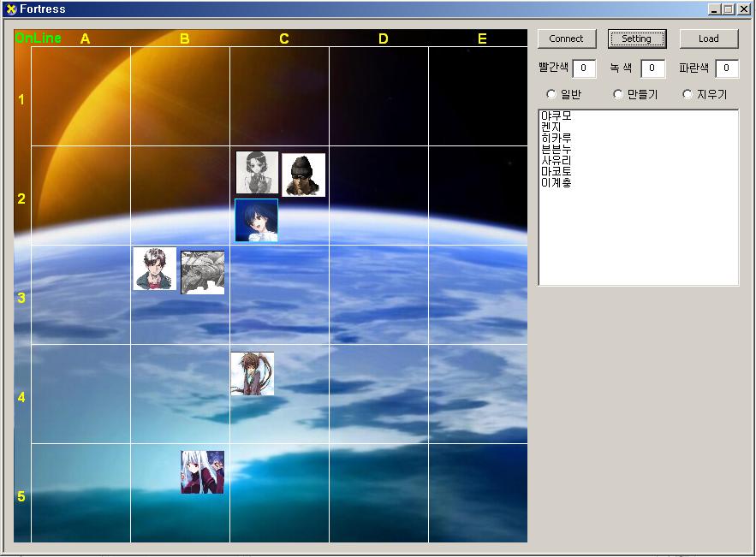Screen dimensions: 756x557
Task: Choose the white-haired girl in red token
Action: click(x=203, y=472)
